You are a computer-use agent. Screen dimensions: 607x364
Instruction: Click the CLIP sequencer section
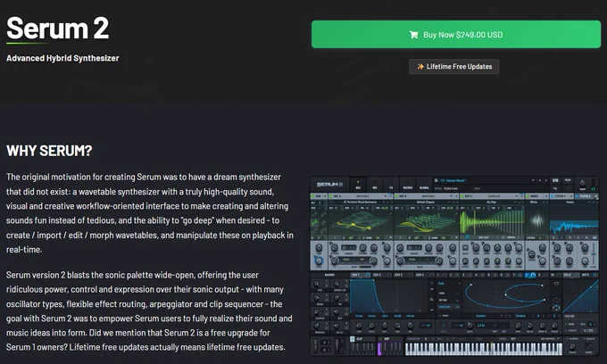(362, 346)
